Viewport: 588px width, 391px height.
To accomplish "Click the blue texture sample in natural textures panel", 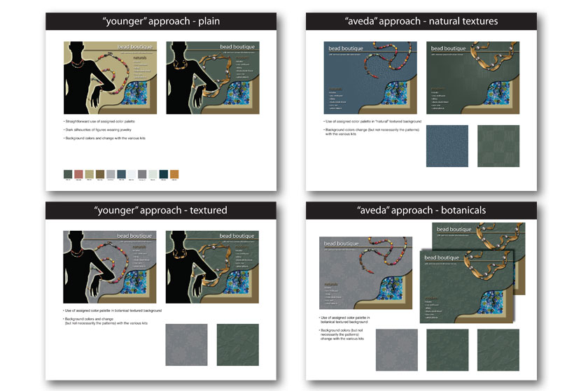I will coord(447,146).
